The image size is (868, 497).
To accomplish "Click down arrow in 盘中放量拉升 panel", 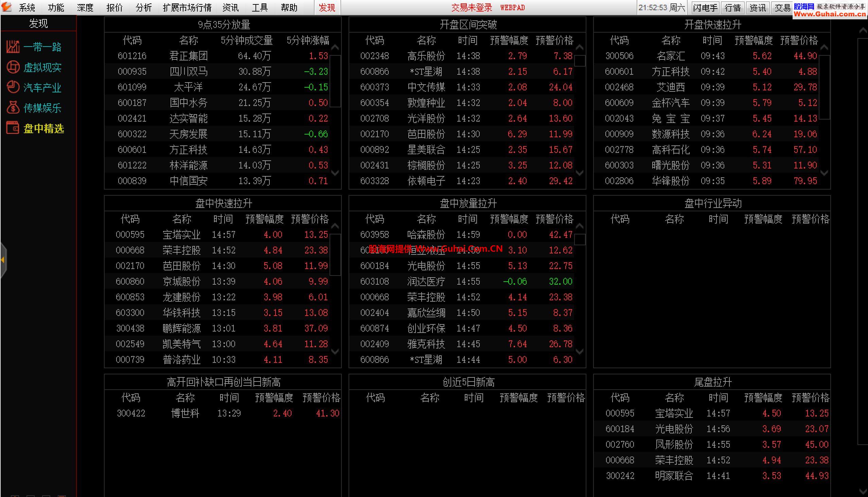I will (x=580, y=351).
